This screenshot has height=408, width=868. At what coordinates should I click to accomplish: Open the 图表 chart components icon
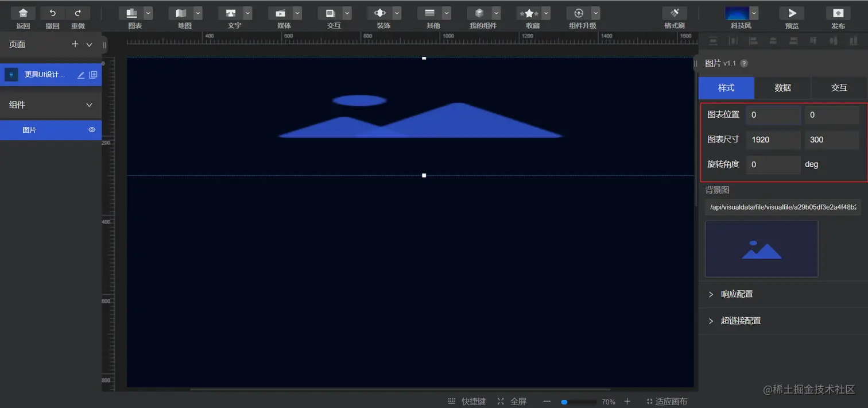click(x=131, y=13)
